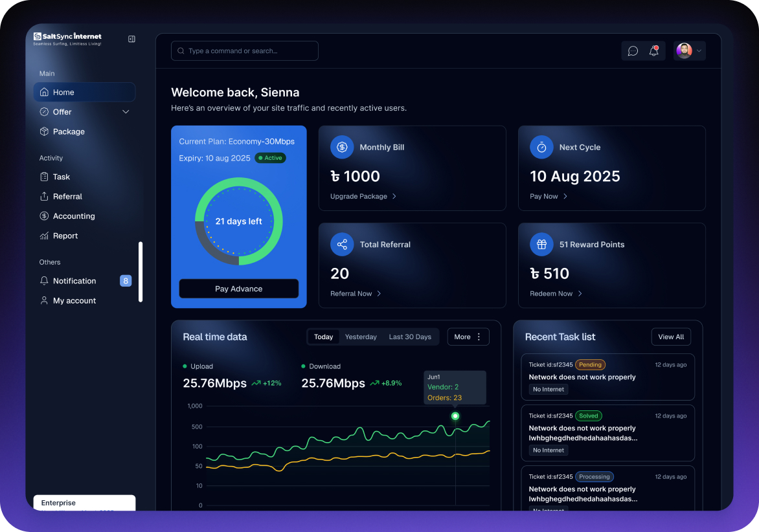Open the Notification menu item
759x532 pixels.
click(74, 281)
